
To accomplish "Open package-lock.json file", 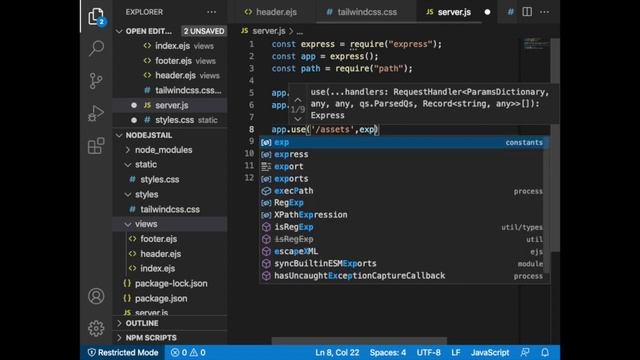I will coord(171,283).
